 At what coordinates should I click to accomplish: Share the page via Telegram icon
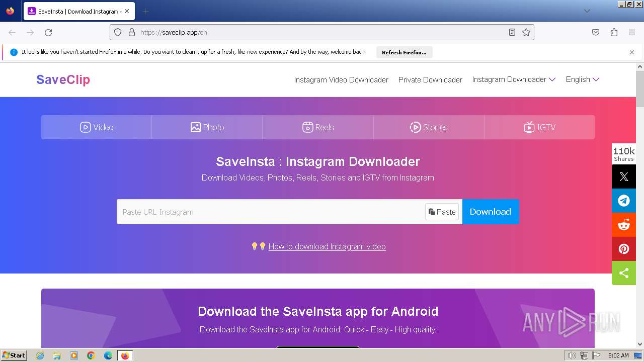(624, 201)
